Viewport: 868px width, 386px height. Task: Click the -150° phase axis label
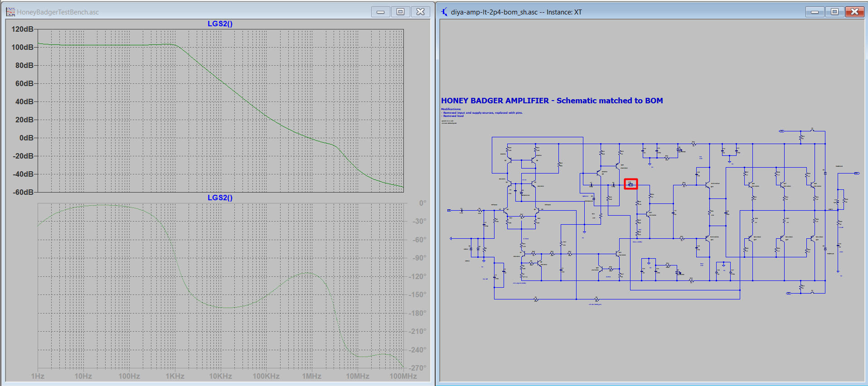[417, 294]
